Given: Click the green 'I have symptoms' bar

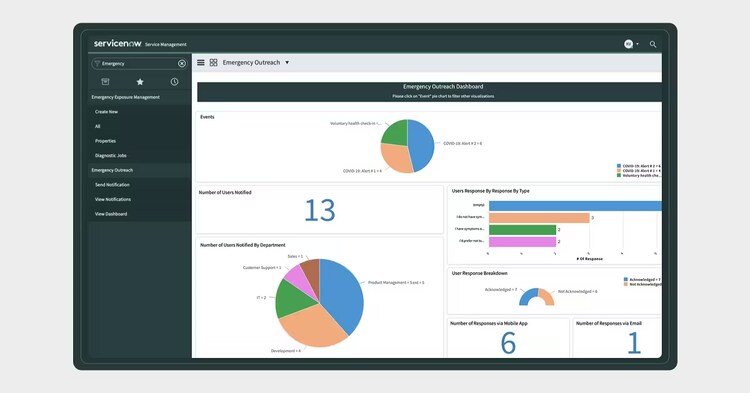Looking at the screenshot, I should coord(522,230).
